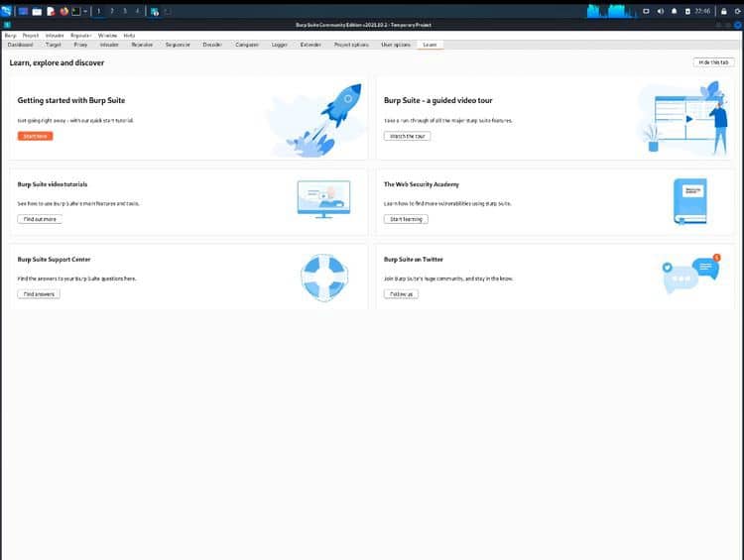This screenshot has width=744, height=560.
Task: Open the Kali applications menu icon
Action: 6,11
